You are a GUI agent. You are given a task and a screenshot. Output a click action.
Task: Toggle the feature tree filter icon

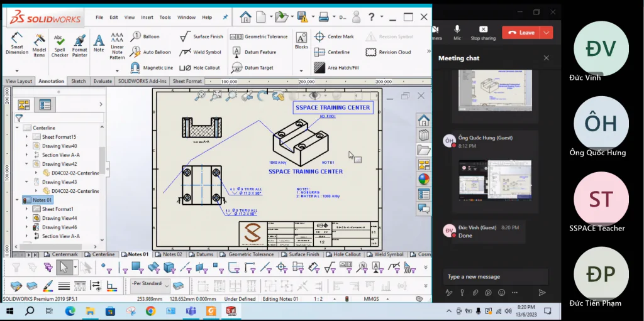(19, 118)
